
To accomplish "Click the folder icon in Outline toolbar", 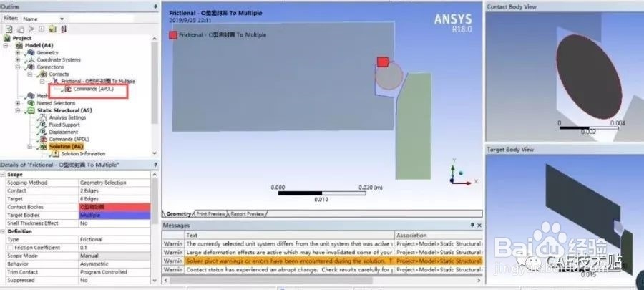I will tap(52, 29).
